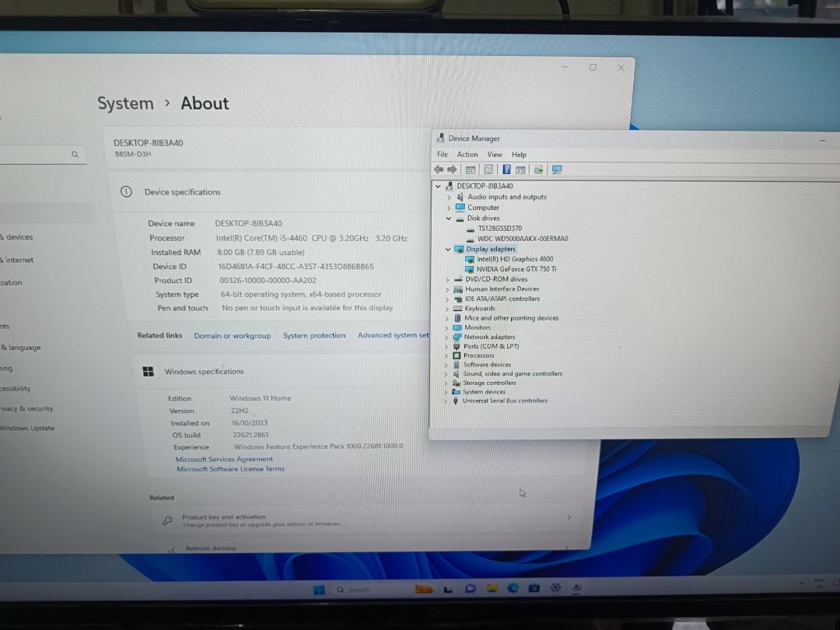Screen dimensions: 840x630
Task: Open the Settings gear on the taskbar
Action: [555, 588]
